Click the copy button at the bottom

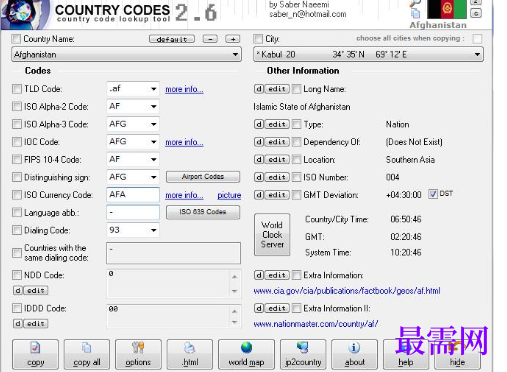[x=35, y=354]
